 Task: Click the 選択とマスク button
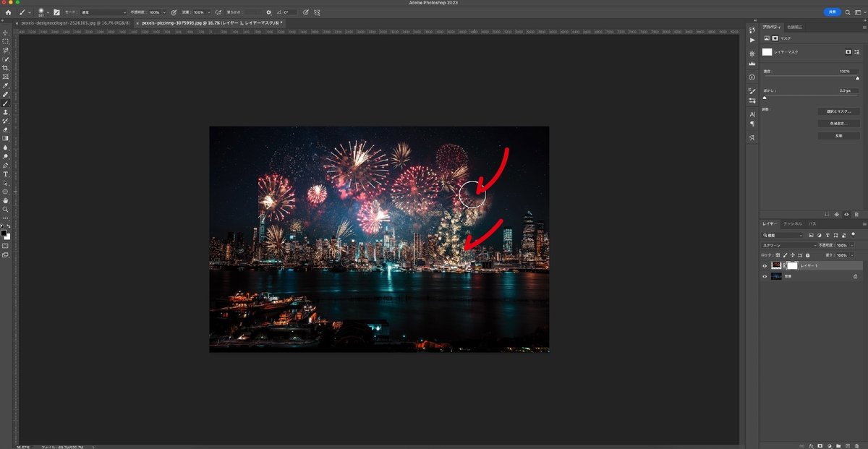[x=838, y=111]
